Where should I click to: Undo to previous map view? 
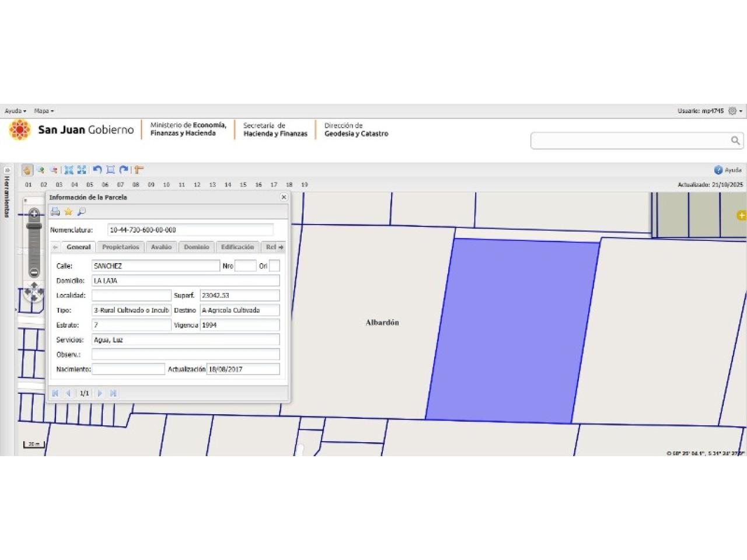[x=97, y=170]
